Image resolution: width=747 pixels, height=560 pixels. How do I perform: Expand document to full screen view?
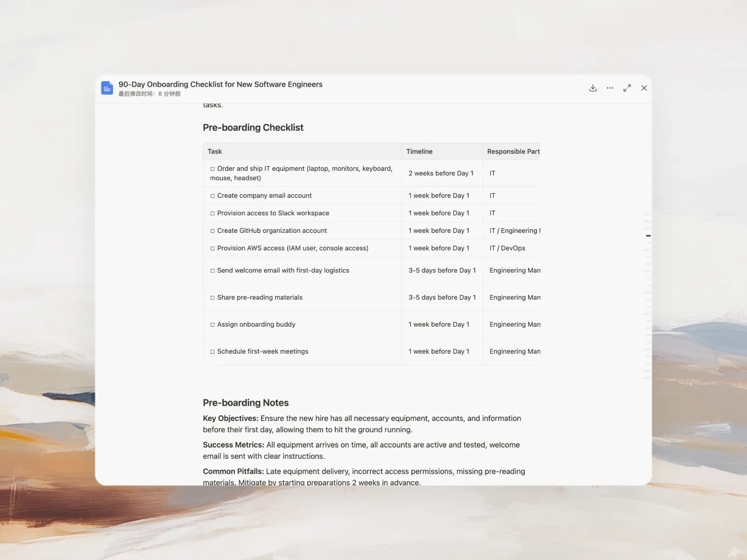click(x=627, y=88)
